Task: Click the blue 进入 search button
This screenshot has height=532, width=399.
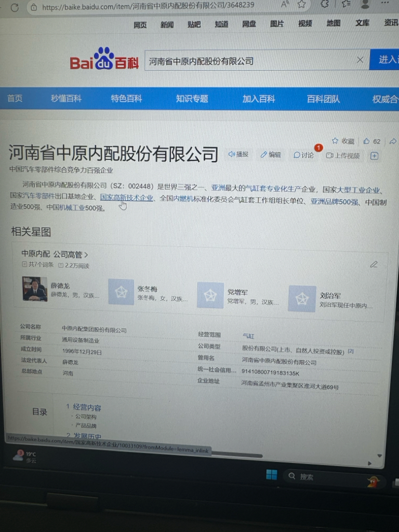Action: tap(384, 59)
